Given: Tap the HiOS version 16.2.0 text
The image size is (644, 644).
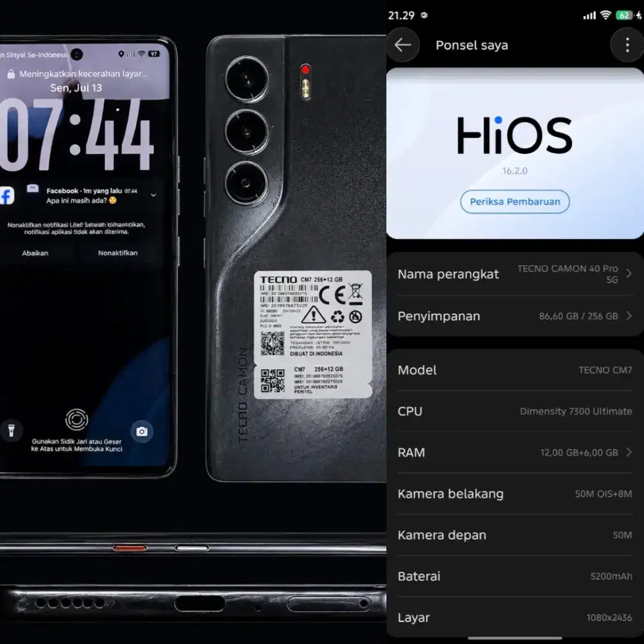Looking at the screenshot, I should pyautogui.click(x=515, y=171).
